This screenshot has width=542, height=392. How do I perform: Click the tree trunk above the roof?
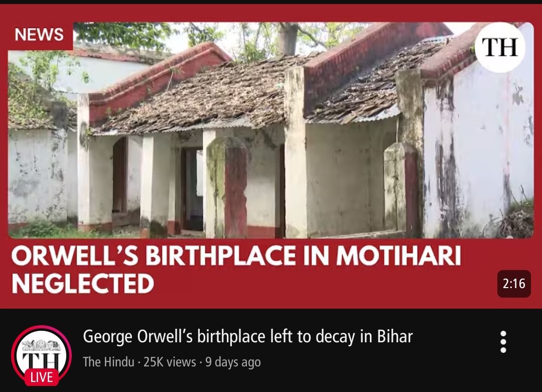(288, 39)
